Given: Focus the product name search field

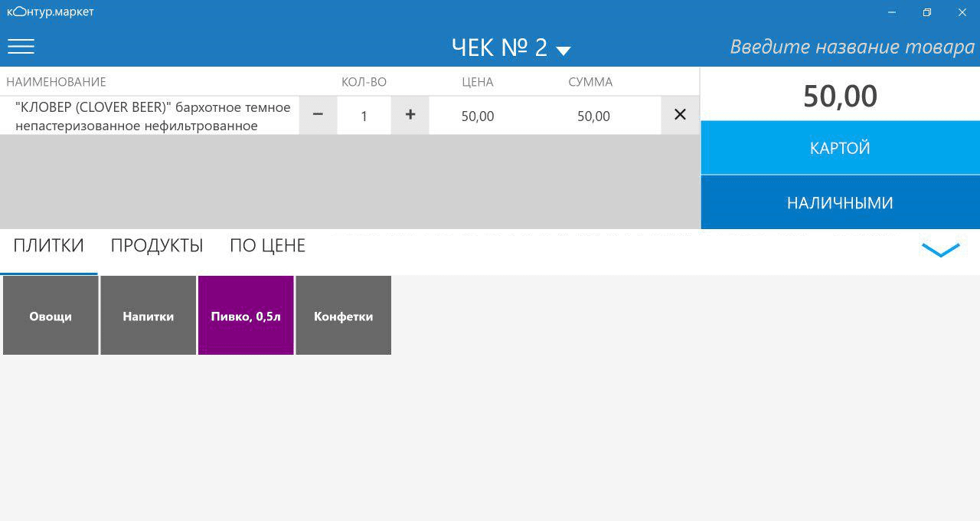Looking at the screenshot, I should [x=851, y=47].
